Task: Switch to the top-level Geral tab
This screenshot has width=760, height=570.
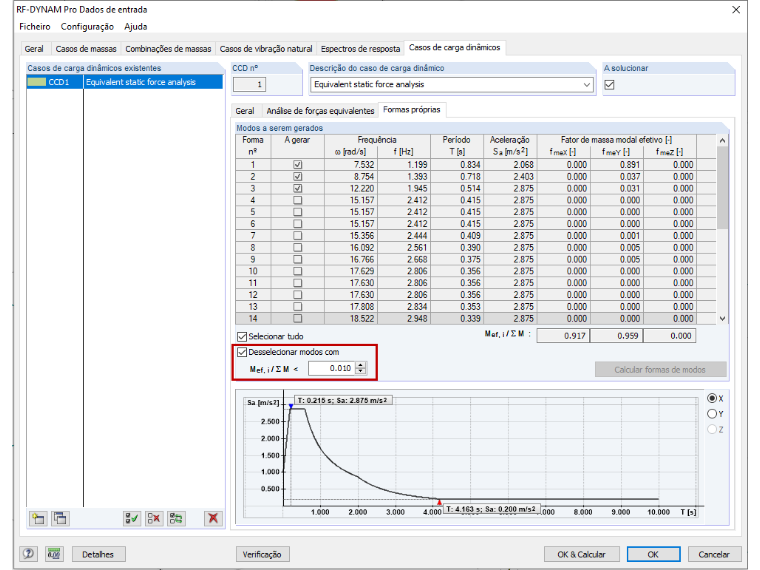Action: point(34,49)
